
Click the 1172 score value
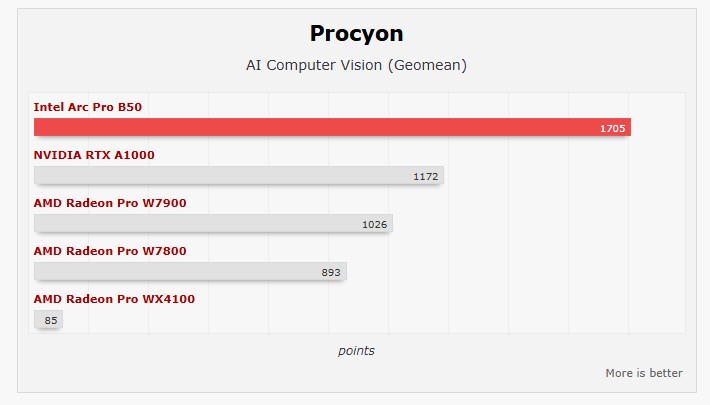point(425,176)
